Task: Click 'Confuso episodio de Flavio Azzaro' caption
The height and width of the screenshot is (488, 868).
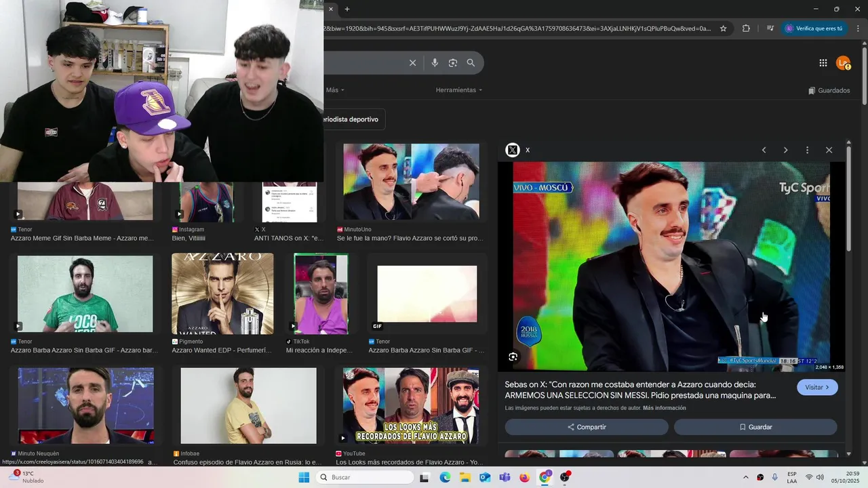Action: tap(248, 463)
